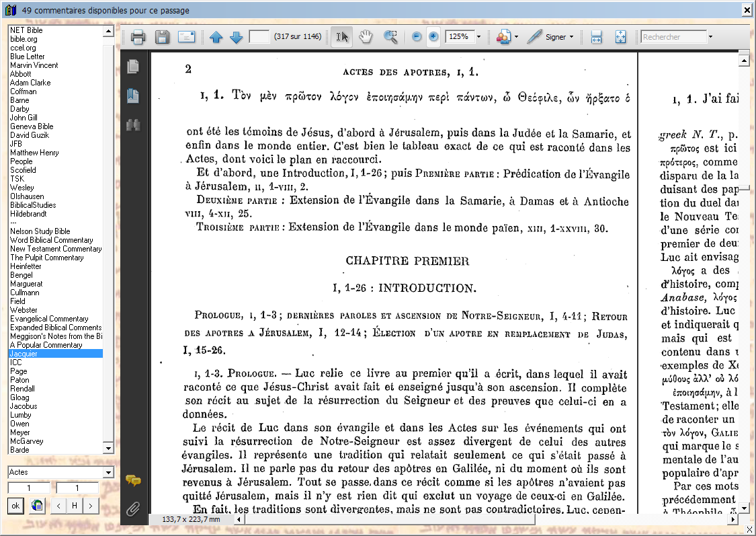Click the Signer label in toolbar
The image size is (756, 536).
[x=556, y=37]
